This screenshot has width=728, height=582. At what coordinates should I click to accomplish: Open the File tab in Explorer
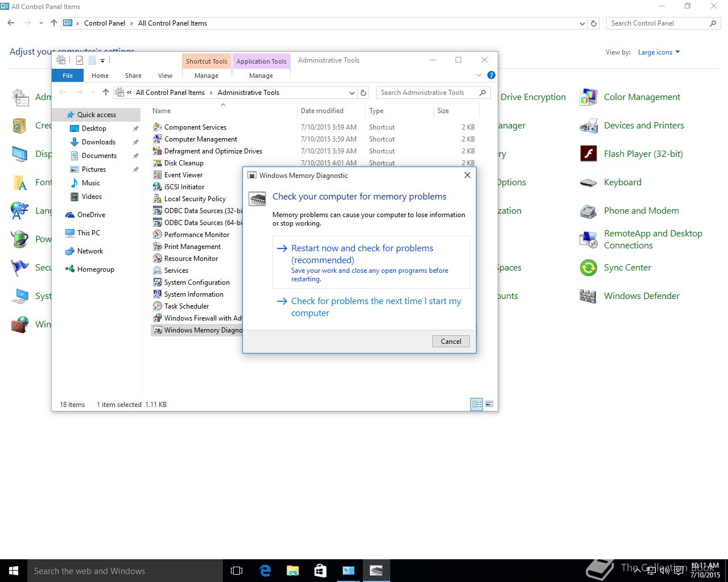pos(68,75)
